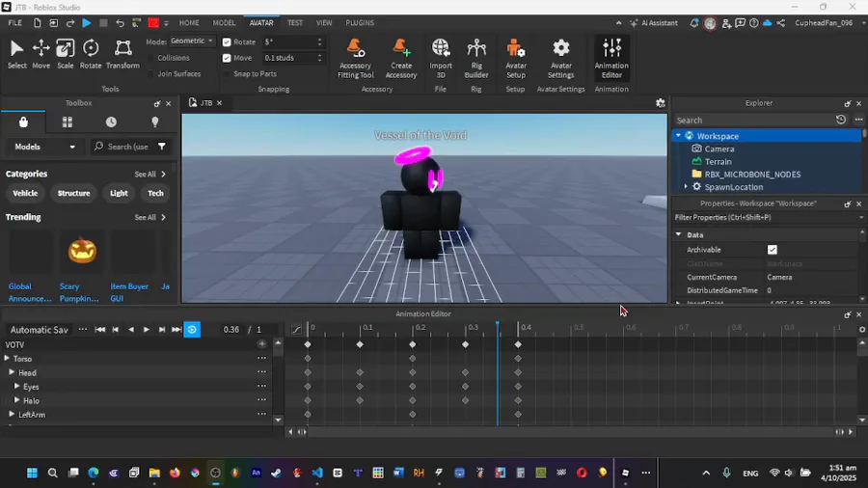Click Trending See All link
868x488 pixels.
coord(150,217)
